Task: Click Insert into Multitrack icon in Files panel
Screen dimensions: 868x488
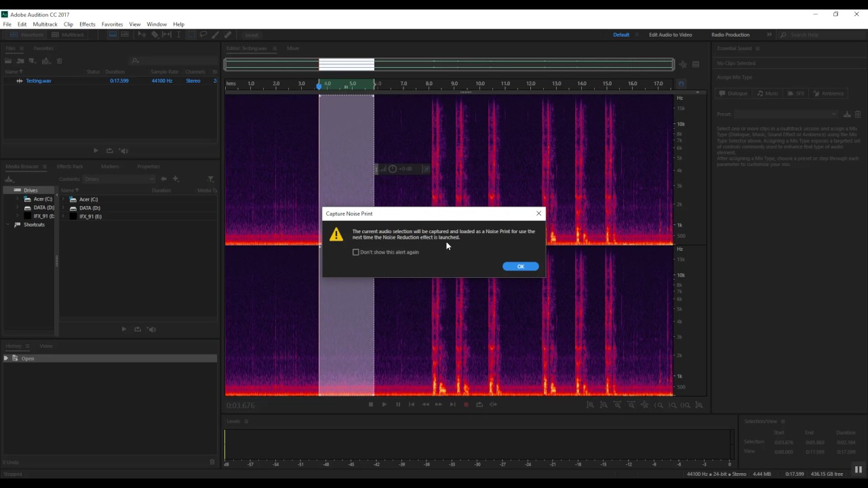Action: pos(45,60)
